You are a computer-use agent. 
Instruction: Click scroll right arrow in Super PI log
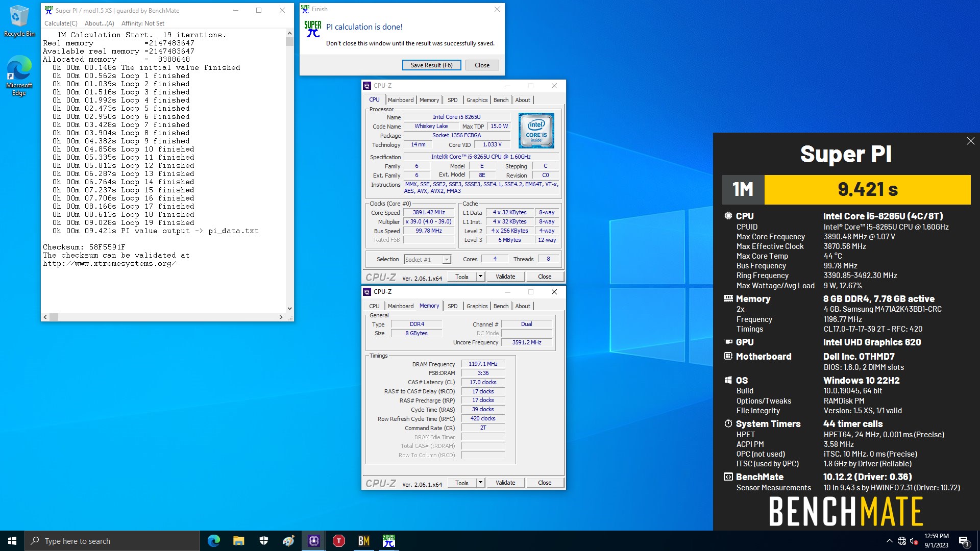(x=281, y=317)
